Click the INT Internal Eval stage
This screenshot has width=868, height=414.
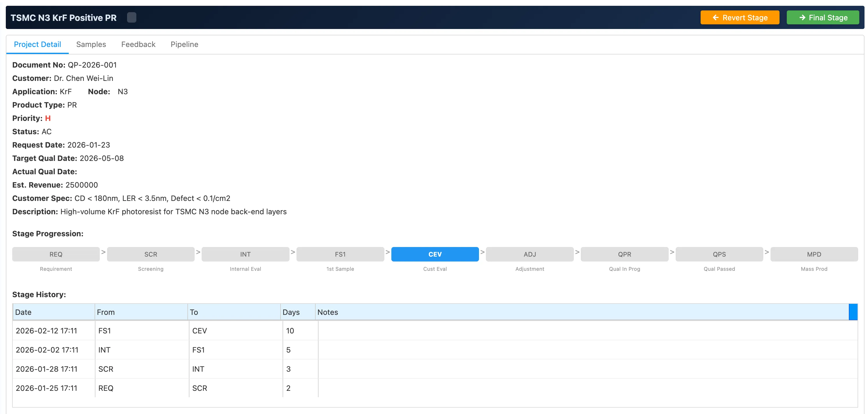click(245, 254)
